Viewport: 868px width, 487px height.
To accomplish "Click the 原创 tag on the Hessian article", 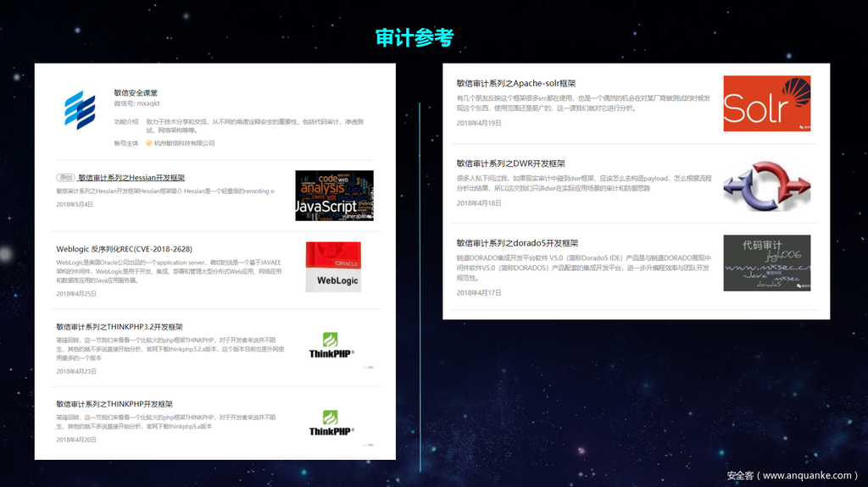I will [65, 178].
